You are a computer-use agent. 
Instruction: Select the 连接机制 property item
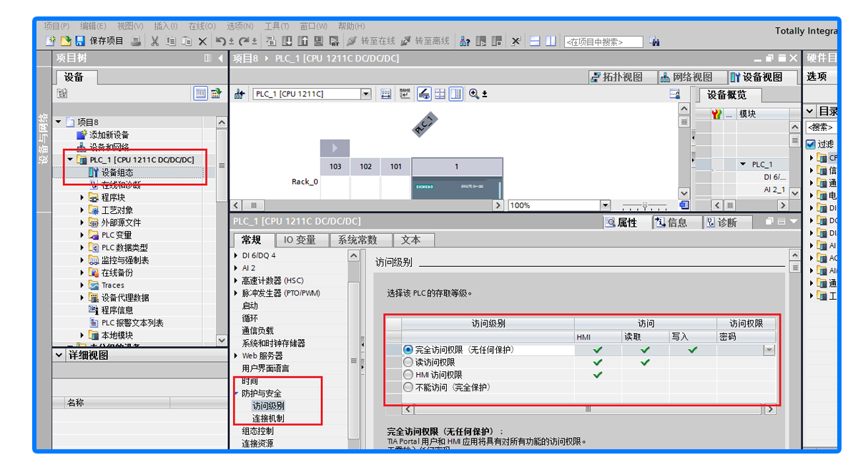[x=268, y=418]
